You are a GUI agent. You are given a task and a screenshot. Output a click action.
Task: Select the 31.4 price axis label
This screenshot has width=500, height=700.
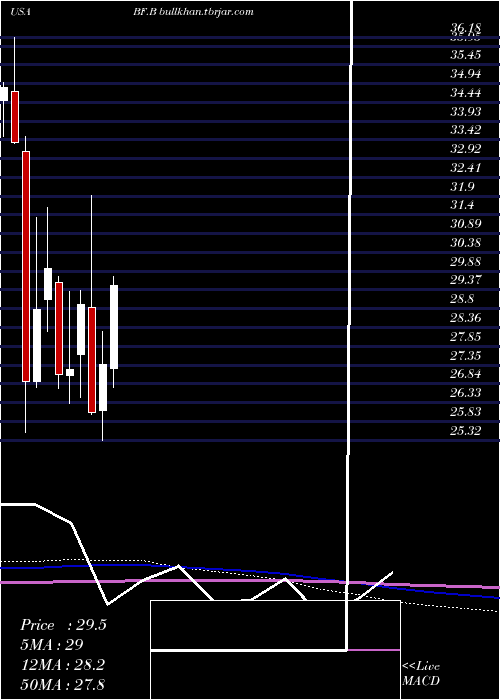[x=462, y=205]
